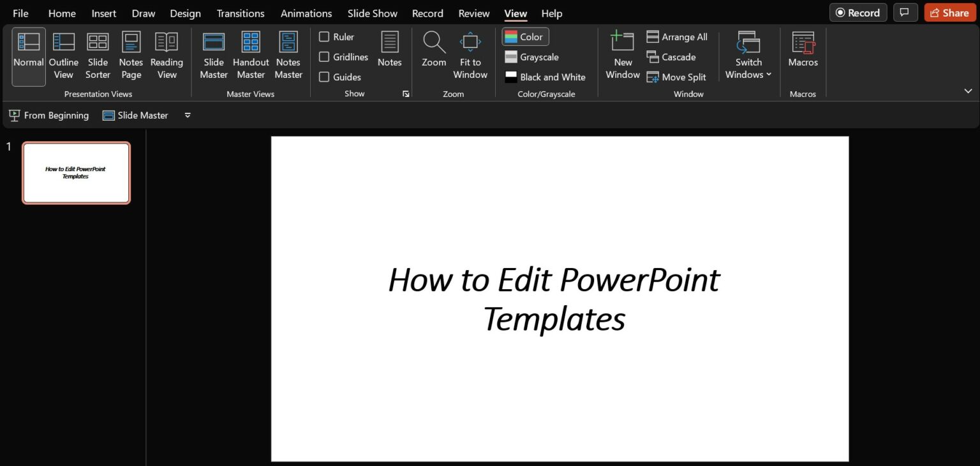Screen dimensions: 980x466
Task: Open the Notes Page view
Action: click(x=131, y=54)
